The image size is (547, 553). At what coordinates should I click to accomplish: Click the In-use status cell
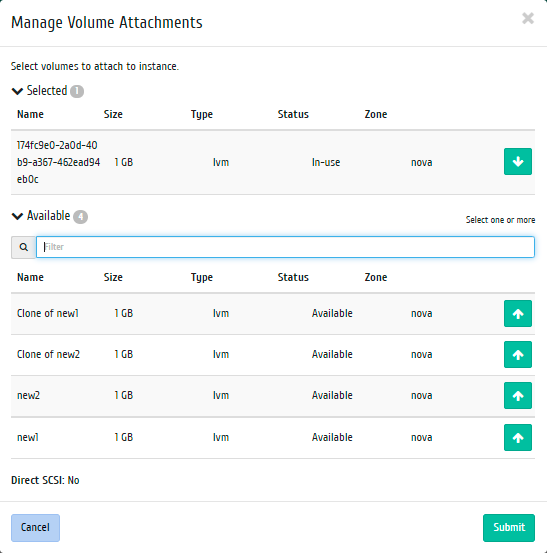[326, 162]
